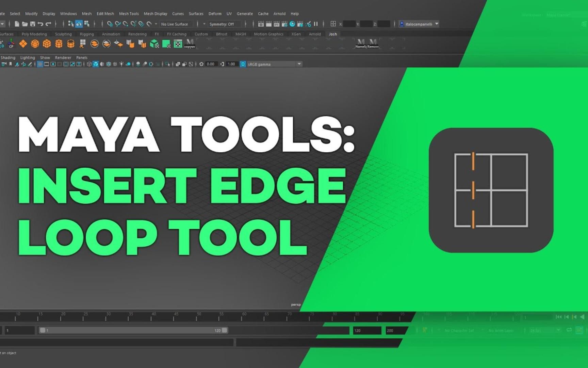This screenshot has width=588, height=368.
Task: Open the sRGB gamma view transform dropdown
Action: click(274, 64)
